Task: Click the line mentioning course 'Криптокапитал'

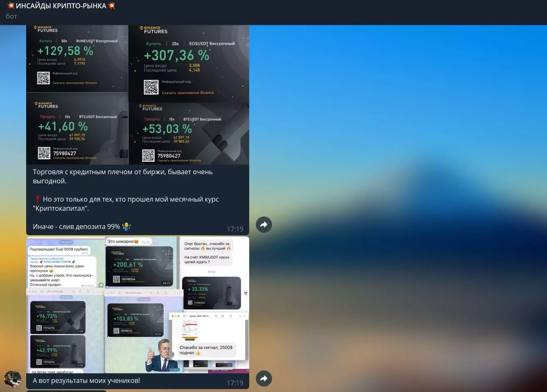Action: click(x=126, y=204)
